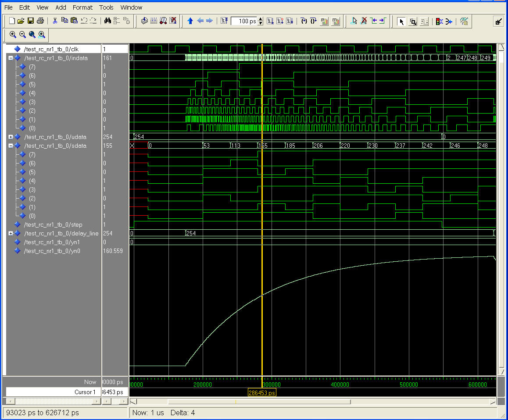Click the waveform vertical scrollbar up arrow
Image resolution: width=508 pixels, height=420 pixels.
501,47
